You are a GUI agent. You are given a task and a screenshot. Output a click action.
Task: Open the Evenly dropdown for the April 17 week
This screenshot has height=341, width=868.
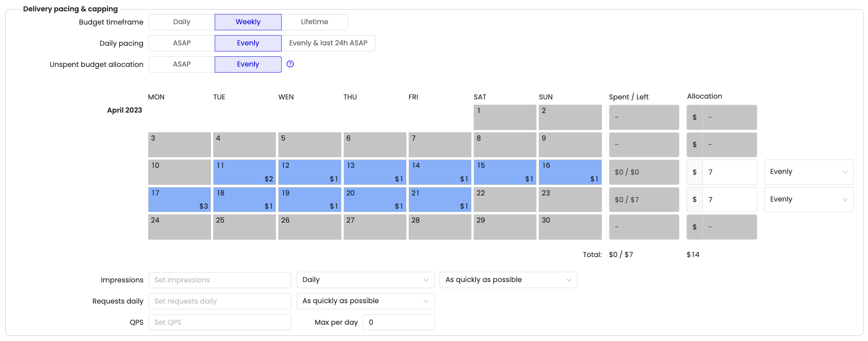click(x=809, y=200)
